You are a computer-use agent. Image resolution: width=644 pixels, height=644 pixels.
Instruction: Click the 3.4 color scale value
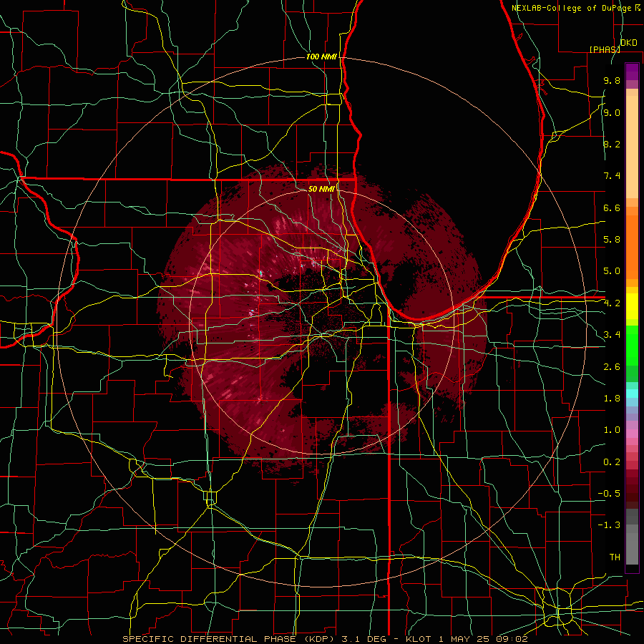click(x=612, y=334)
